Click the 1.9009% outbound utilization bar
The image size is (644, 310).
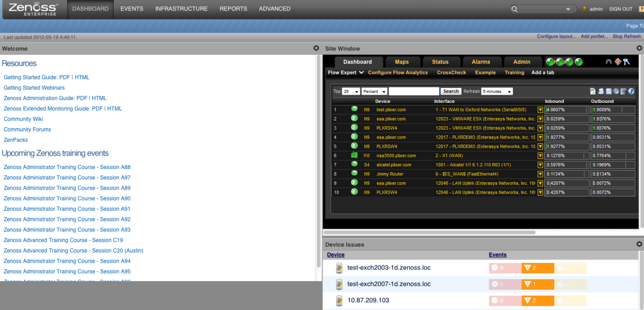(x=613, y=110)
